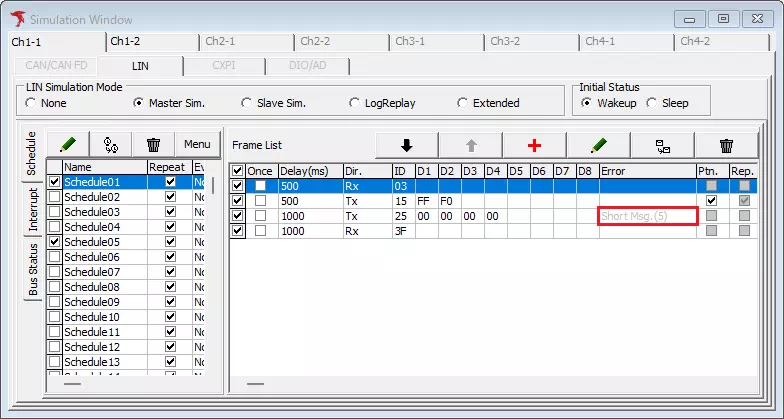
Task: Click the frame copy structure icon
Action: [x=663, y=146]
